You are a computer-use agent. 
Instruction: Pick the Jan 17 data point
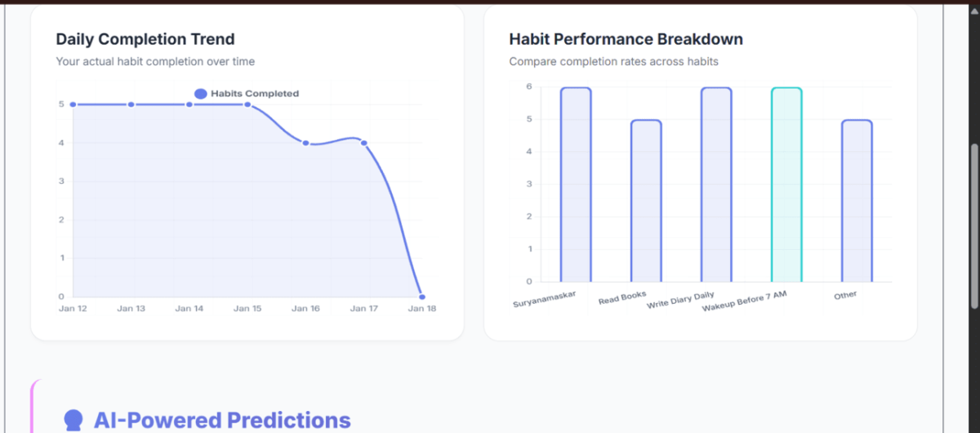tap(363, 143)
